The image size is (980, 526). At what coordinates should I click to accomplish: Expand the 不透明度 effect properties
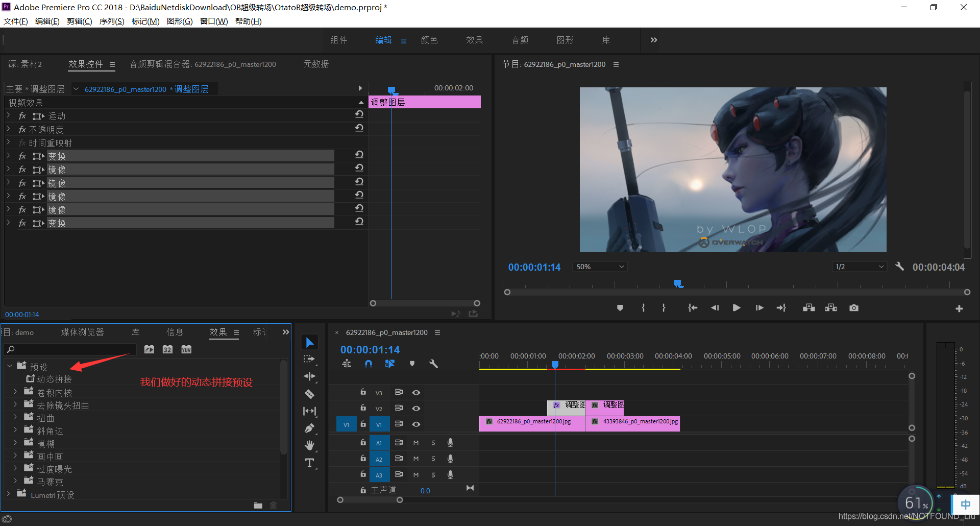(x=9, y=129)
